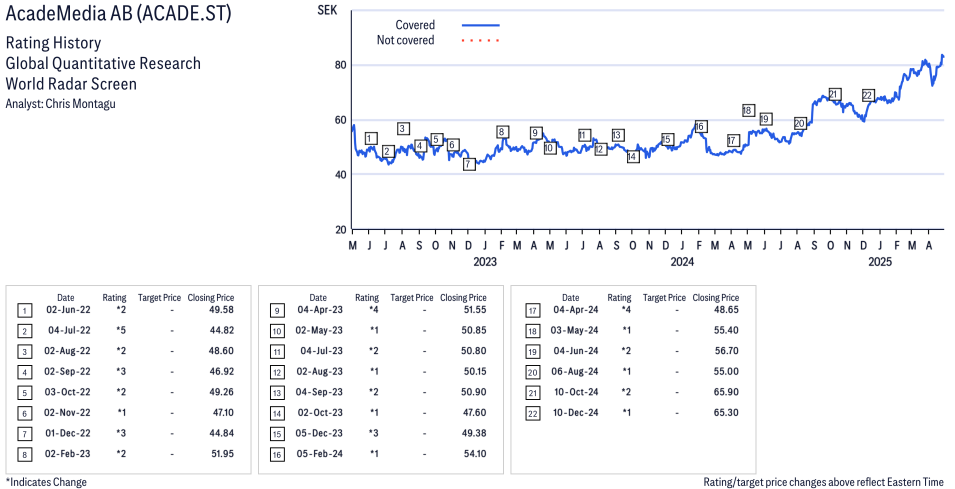955x489 pixels.
Task: Click the 'SEK' axis unit label
Action: click(x=327, y=10)
